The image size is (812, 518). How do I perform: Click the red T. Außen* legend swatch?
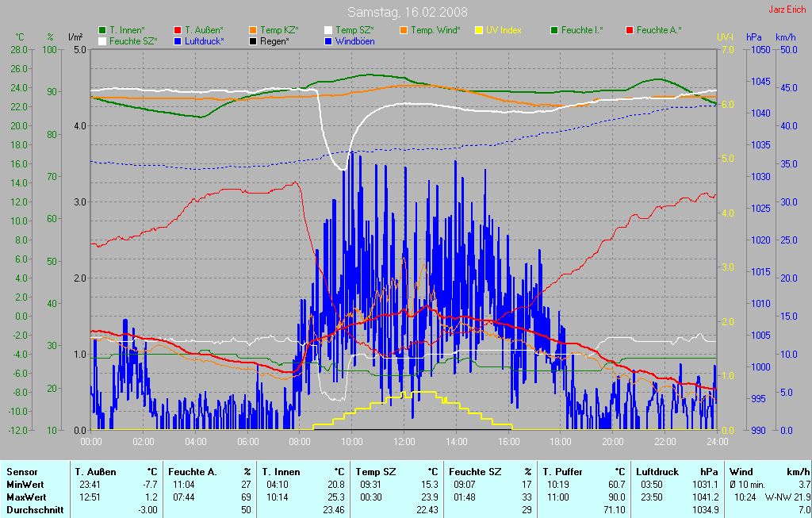pyautogui.click(x=178, y=31)
